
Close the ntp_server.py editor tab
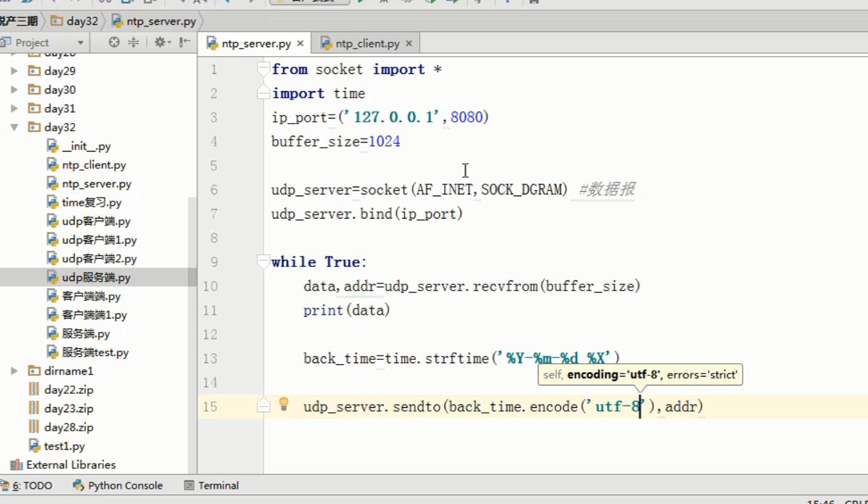(300, 43)
